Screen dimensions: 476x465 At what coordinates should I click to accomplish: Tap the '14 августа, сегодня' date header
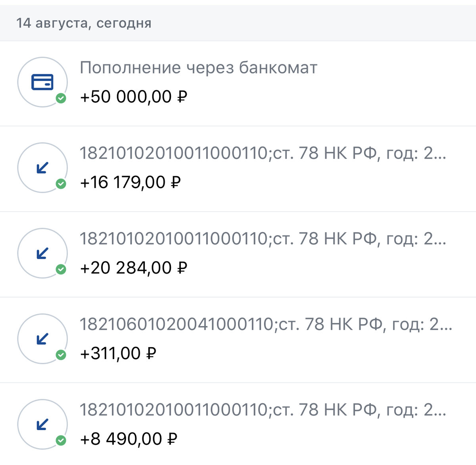pyautogui.click(x=84, y=23)
